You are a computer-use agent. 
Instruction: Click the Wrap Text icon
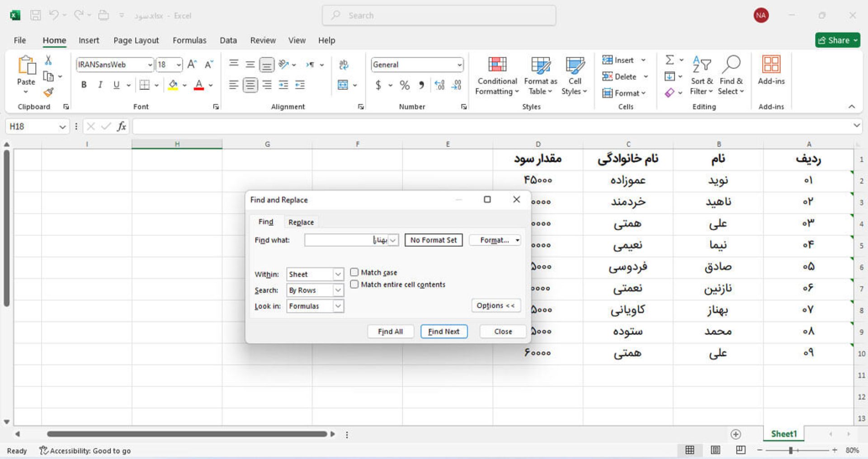pos(344,65)
